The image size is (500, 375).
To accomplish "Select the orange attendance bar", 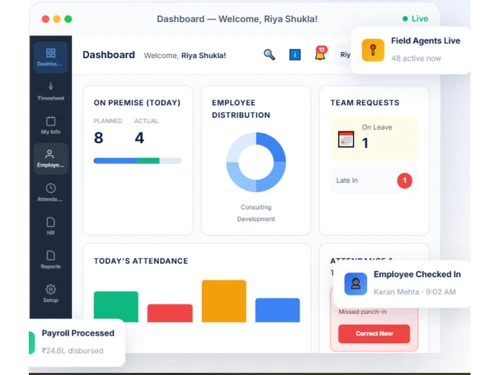I will coord(224,301).
